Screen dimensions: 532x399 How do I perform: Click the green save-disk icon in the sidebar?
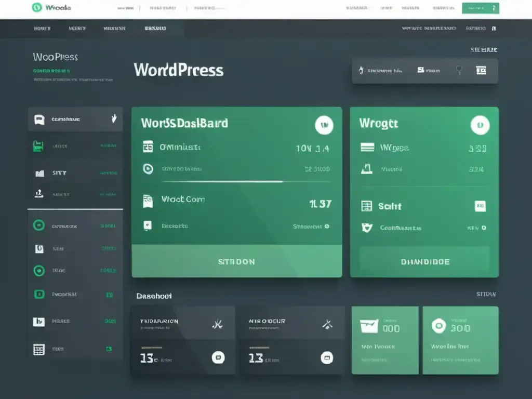click(x=38, y=146)
